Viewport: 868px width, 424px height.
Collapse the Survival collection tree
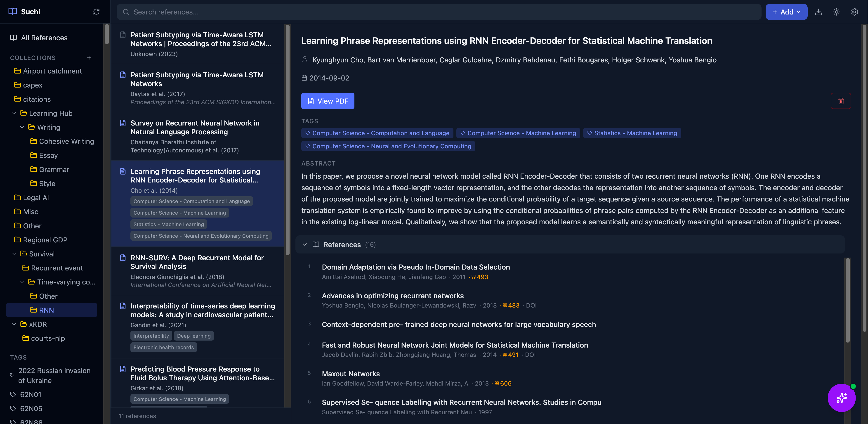14,254
